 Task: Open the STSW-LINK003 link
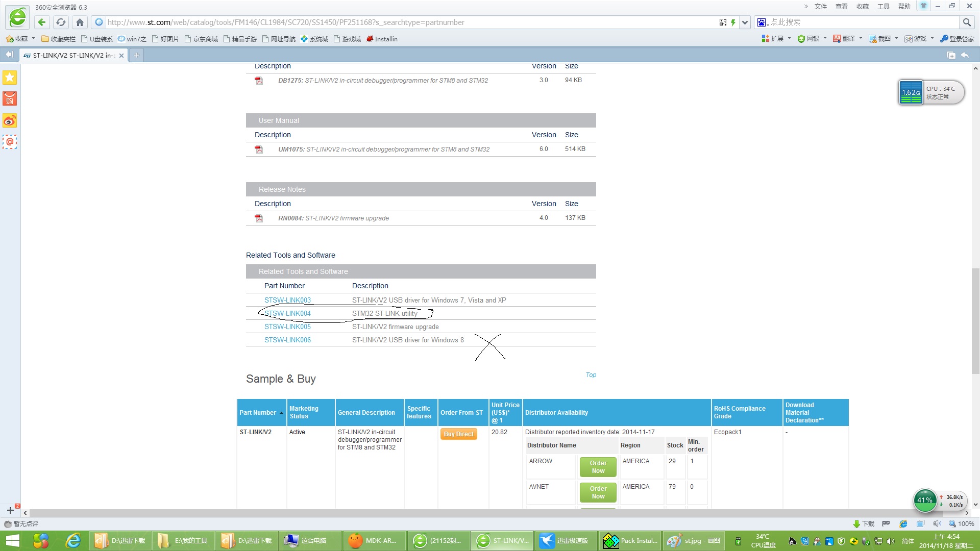point(287,300)
